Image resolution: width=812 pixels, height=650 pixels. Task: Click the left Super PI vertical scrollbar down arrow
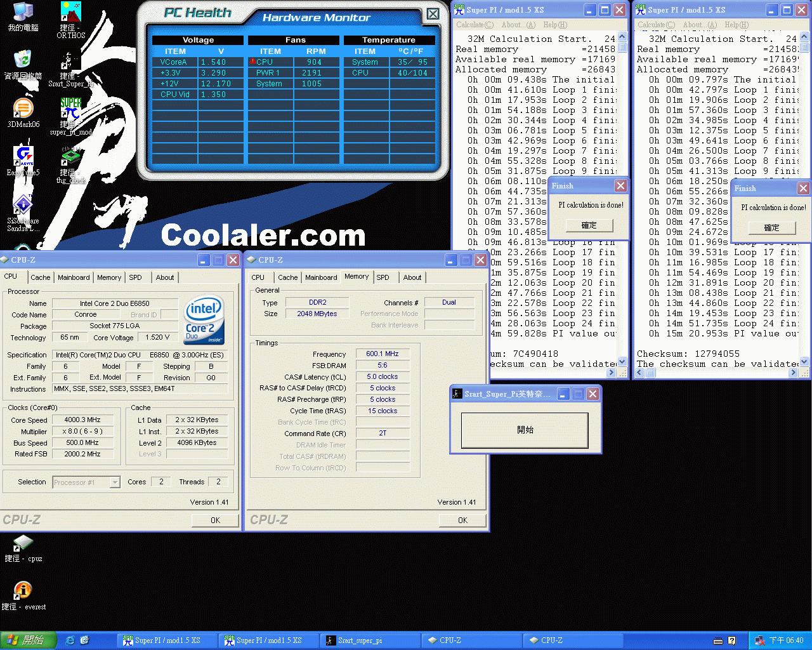[622, 362]
